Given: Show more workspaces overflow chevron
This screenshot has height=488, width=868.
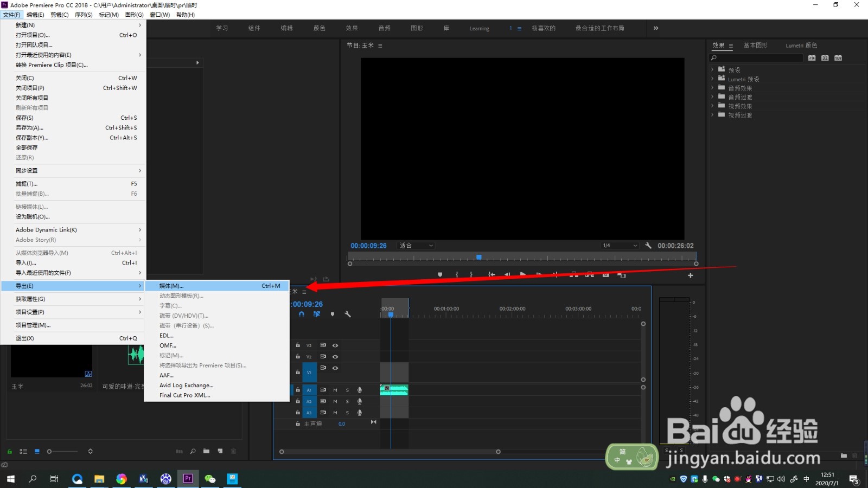Looking at the screenshot, I should pos(656,28).
